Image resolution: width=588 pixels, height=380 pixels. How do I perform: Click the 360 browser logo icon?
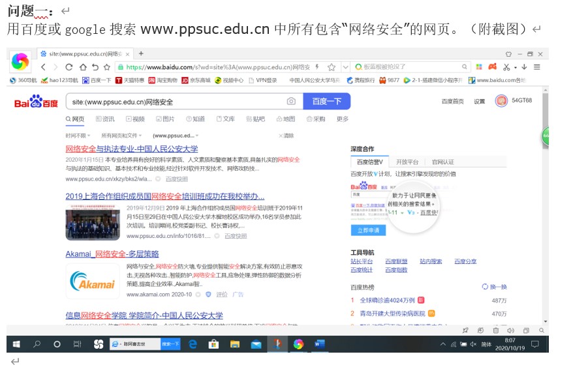tap(20, 61)
